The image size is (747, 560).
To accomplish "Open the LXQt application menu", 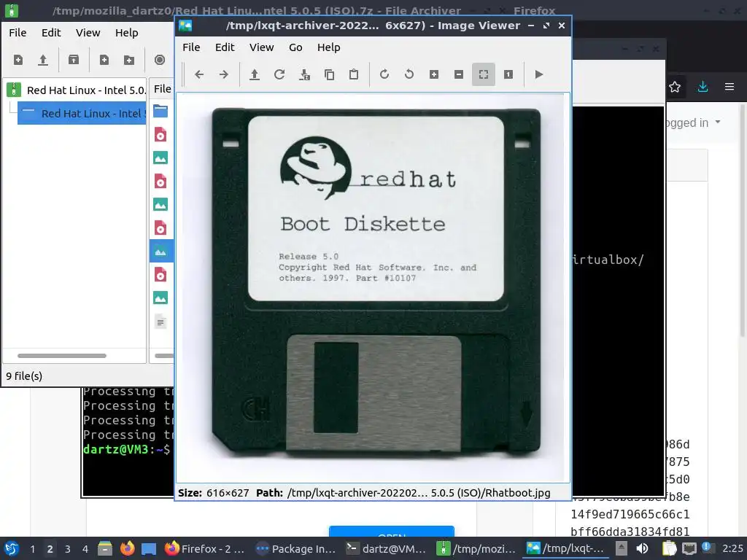I will 11,548.
